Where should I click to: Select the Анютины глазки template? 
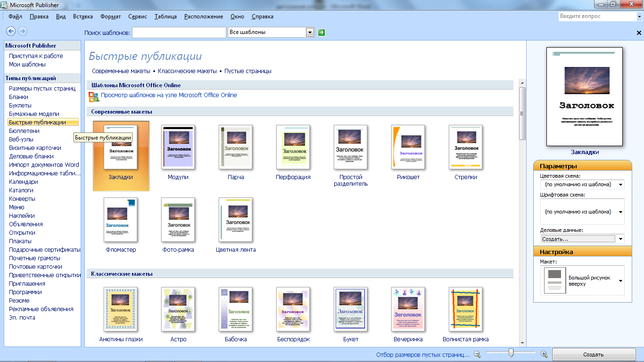click(121, 309)
